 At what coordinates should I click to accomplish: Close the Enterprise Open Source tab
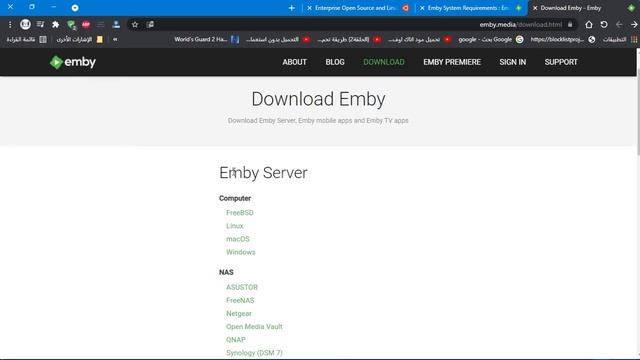[309, 8]
